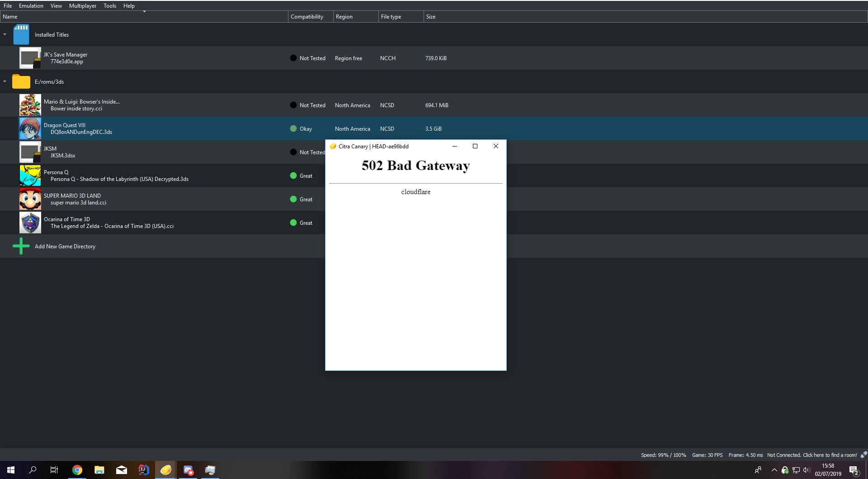Select the Ocarina of Time 3D shield icon
The height and width of the screenshot is (479, 868).
(x=30, y=223)
